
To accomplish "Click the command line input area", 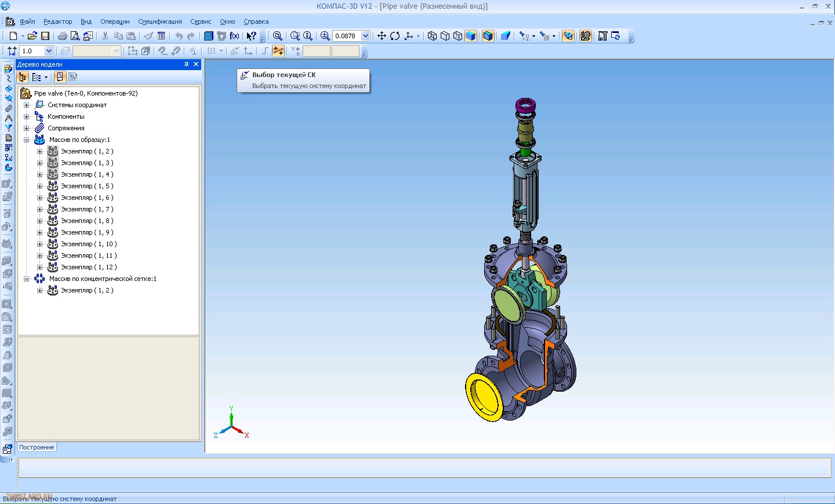I will point(425,468).
